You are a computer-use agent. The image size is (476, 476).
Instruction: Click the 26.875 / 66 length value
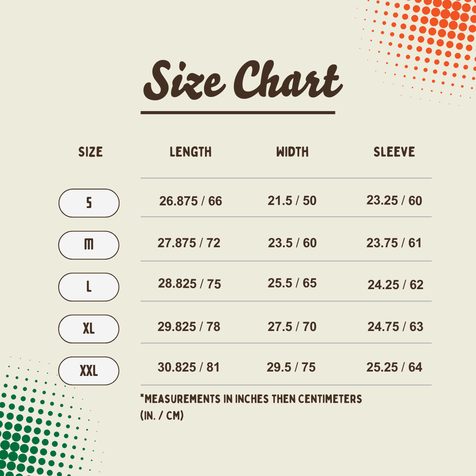pyautogui.click(x=191, y=201)
